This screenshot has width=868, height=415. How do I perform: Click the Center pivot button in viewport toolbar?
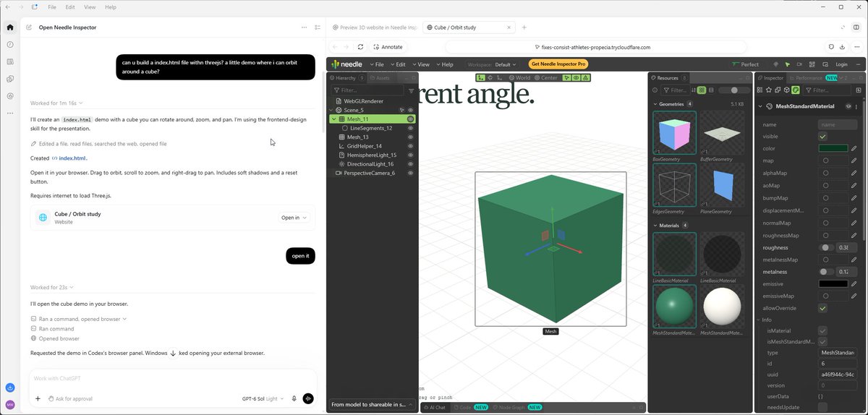(x=546, y=77)
